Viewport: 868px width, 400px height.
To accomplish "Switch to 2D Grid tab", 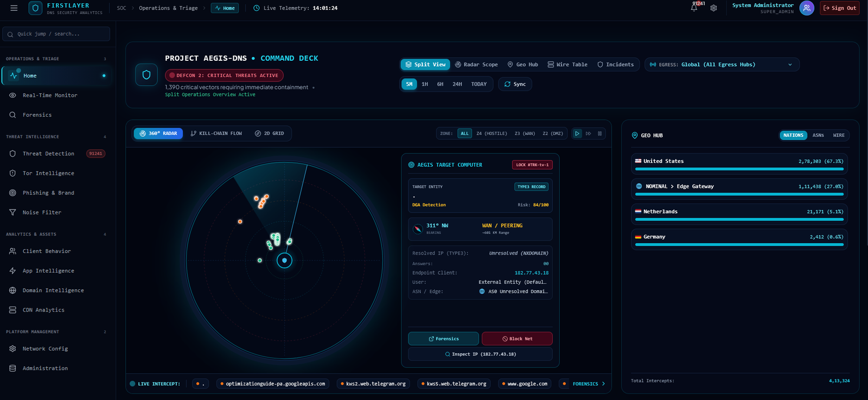I will pos(270,134).
